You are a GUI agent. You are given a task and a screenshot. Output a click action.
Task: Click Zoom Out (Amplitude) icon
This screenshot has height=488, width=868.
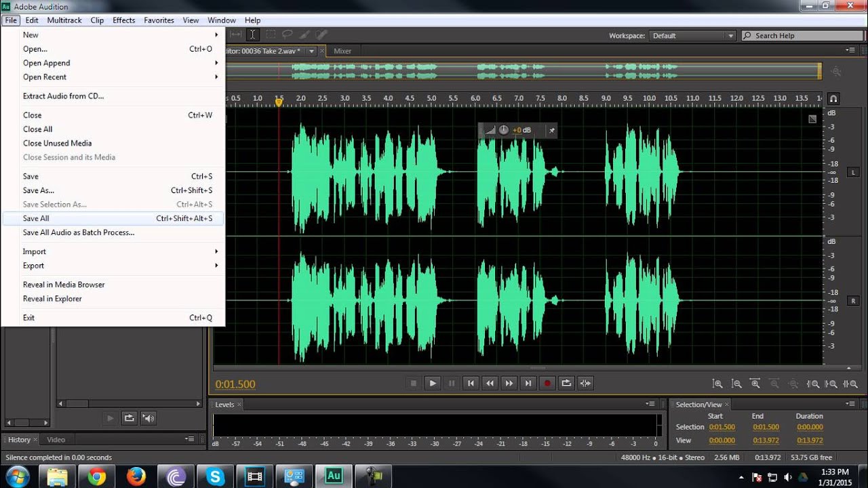(736, 384)
